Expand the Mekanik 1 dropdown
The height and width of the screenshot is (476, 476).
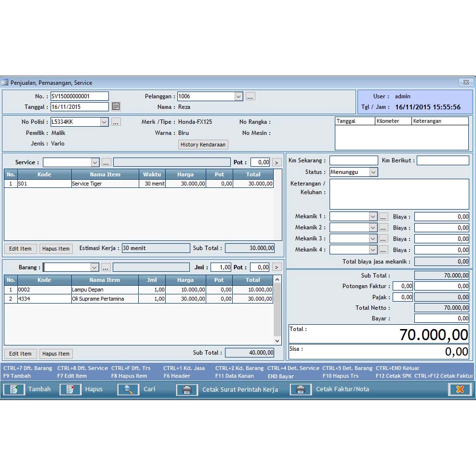coord(373,217)
